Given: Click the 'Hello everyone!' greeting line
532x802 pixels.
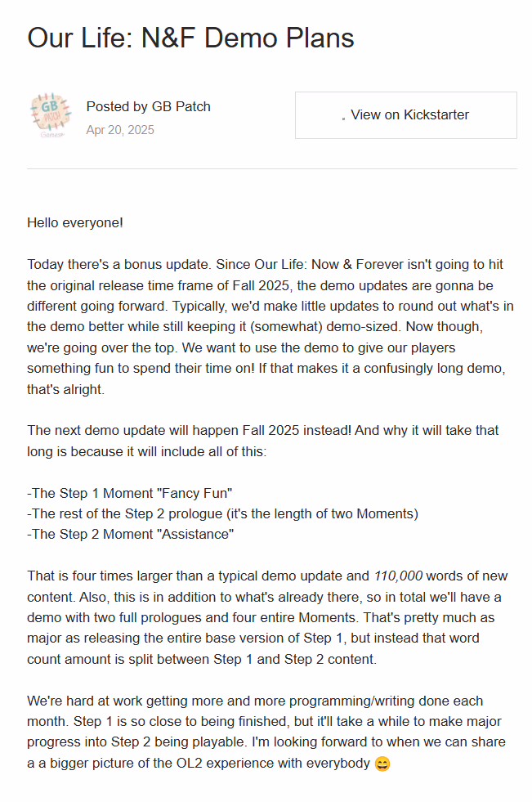Looking at the screenshot, I should [x=75, y=222].
